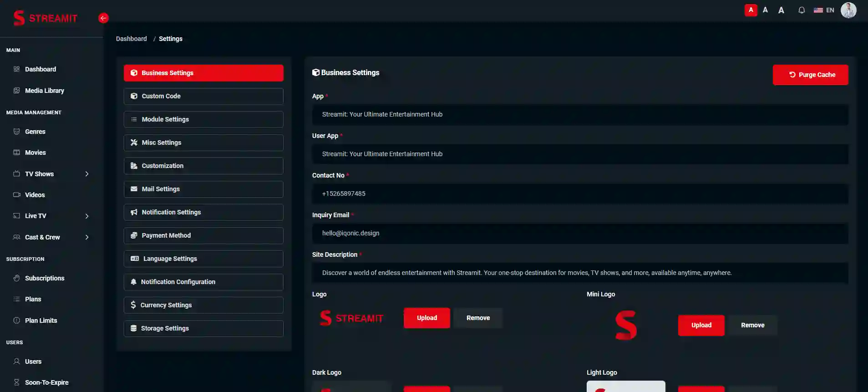Open Plan Limits in sidebar

pos(41,321)
